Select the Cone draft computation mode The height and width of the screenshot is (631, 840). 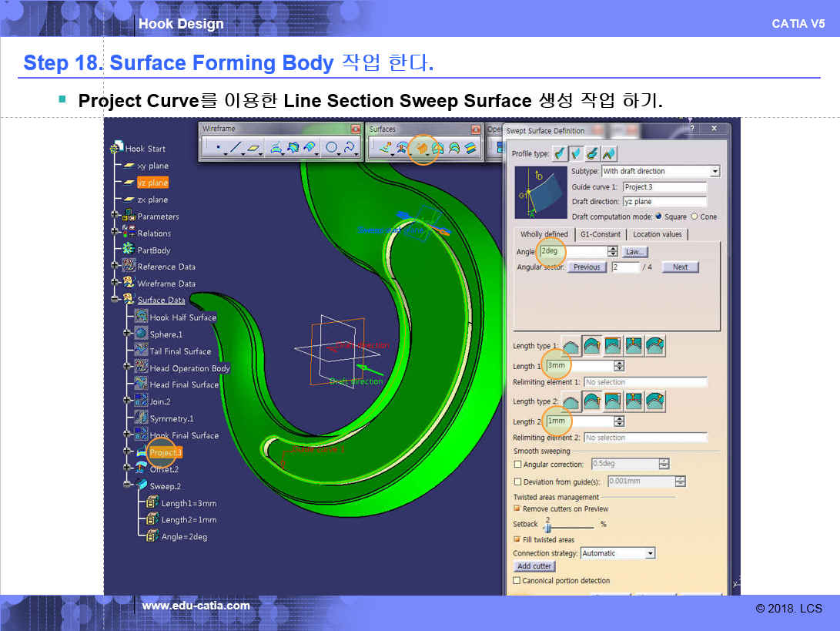(x=694, y=216)
